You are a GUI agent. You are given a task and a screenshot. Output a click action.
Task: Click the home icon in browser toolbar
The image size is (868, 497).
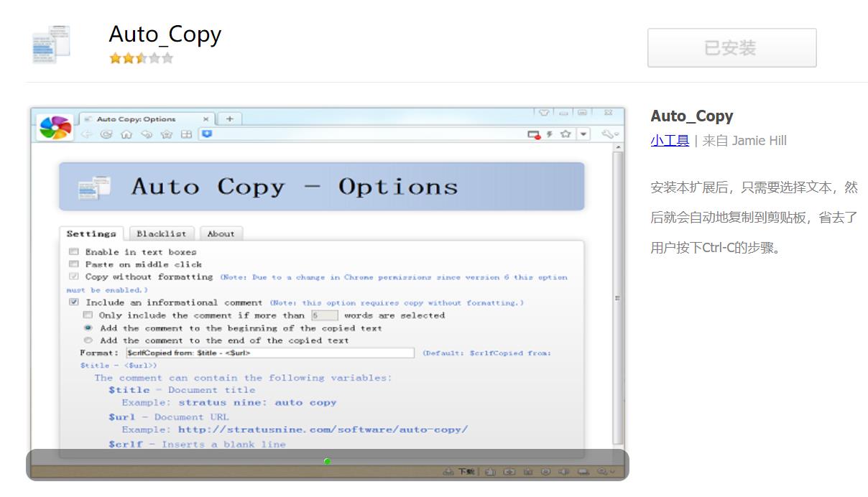[126, 134]
